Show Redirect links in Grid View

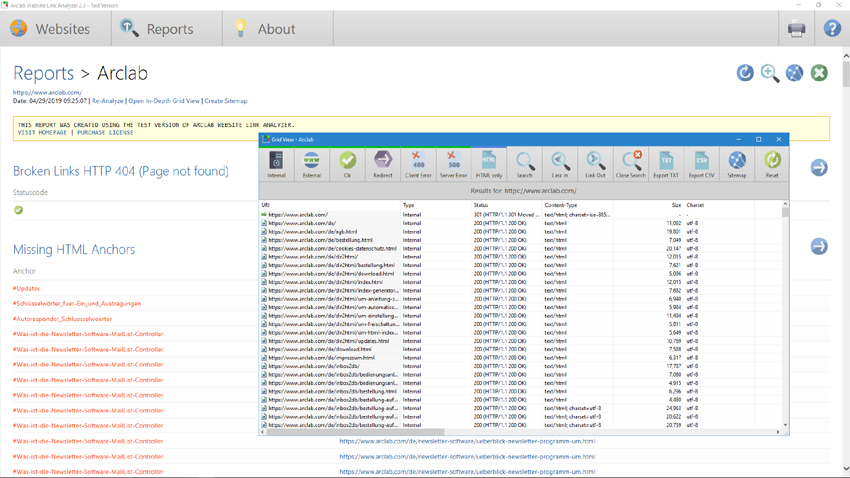coord(383,164)
